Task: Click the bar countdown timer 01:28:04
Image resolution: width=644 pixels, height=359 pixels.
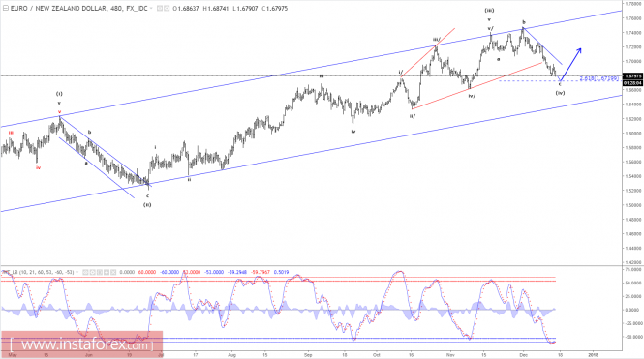Action: point(632,83)
